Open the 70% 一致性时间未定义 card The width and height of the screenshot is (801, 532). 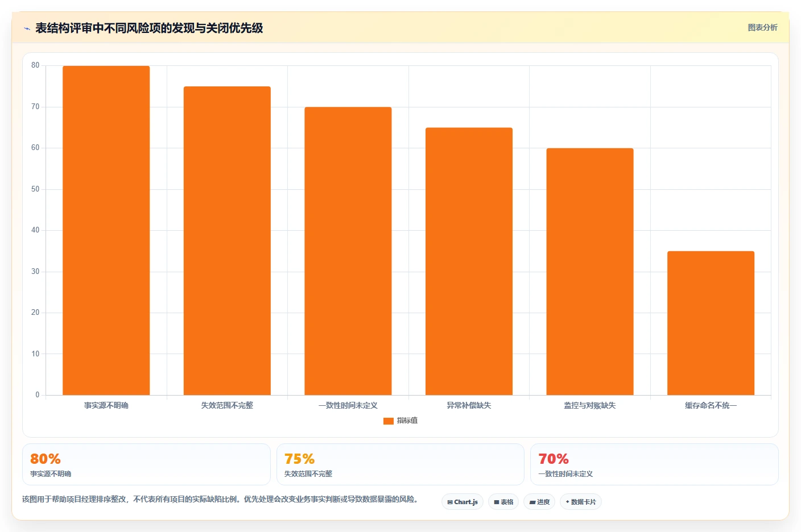point(654,464)
